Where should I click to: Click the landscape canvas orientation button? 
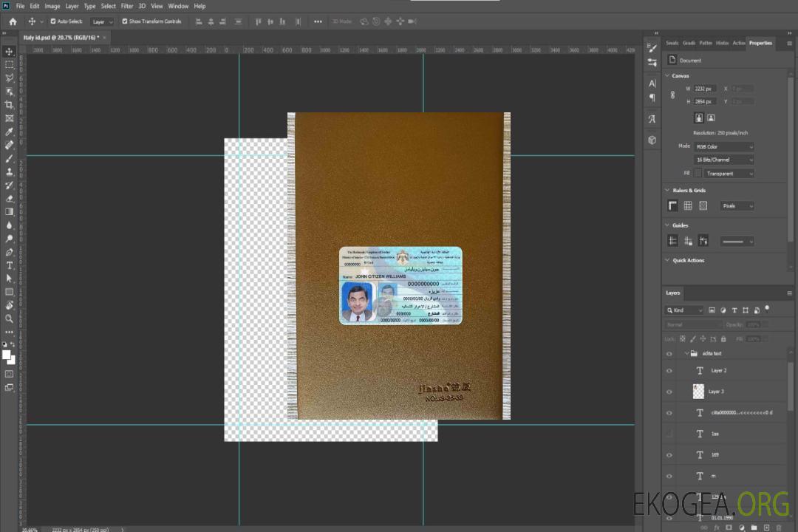click(x=711, y=117)
